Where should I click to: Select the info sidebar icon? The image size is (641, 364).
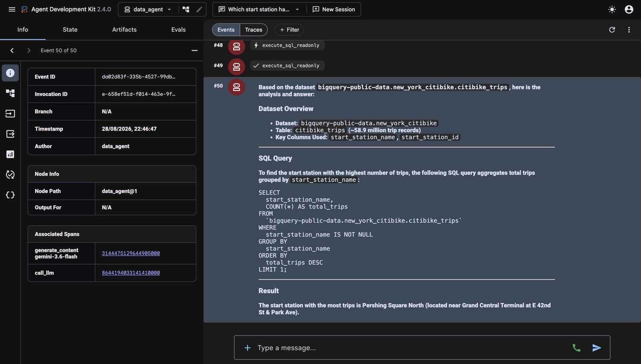pyautogui.click(x=10, y=73)
